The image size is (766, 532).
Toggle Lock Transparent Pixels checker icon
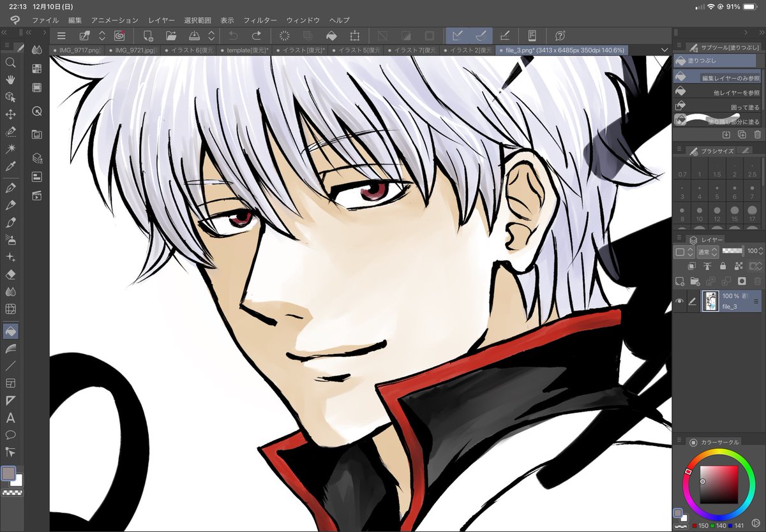[739, 265]
